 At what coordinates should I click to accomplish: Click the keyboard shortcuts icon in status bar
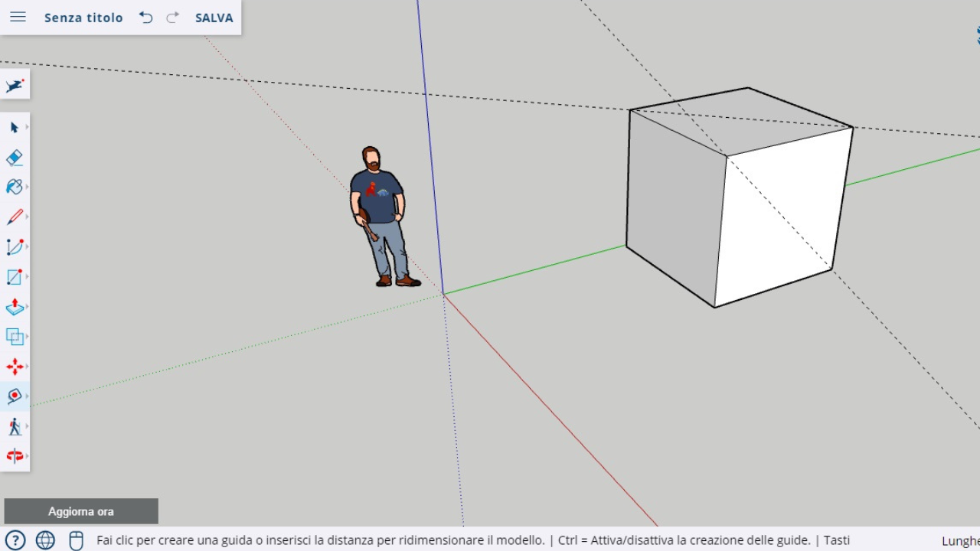click(76, 540)
